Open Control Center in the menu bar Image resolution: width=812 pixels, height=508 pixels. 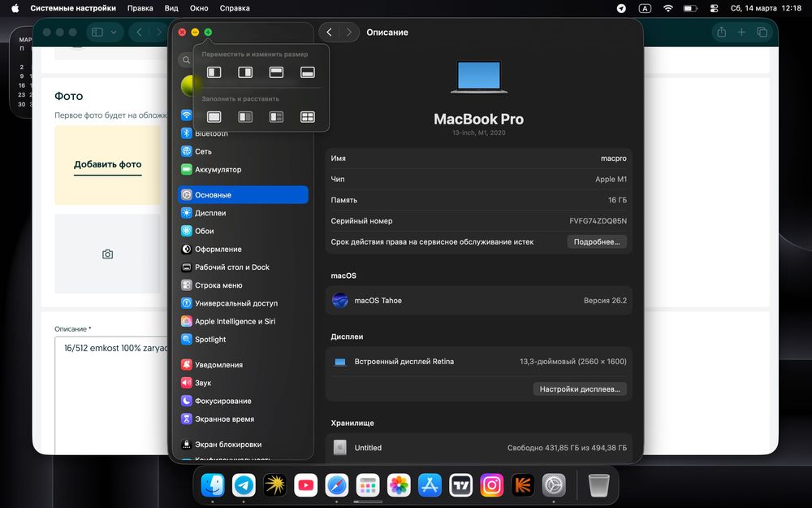pos(714,8)
